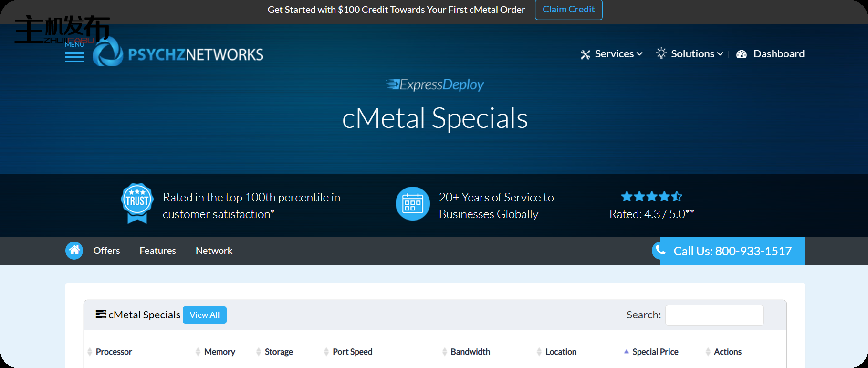Click the ExpressDeploy logo
Screen dimensions: 868x368
coord(435,85)
